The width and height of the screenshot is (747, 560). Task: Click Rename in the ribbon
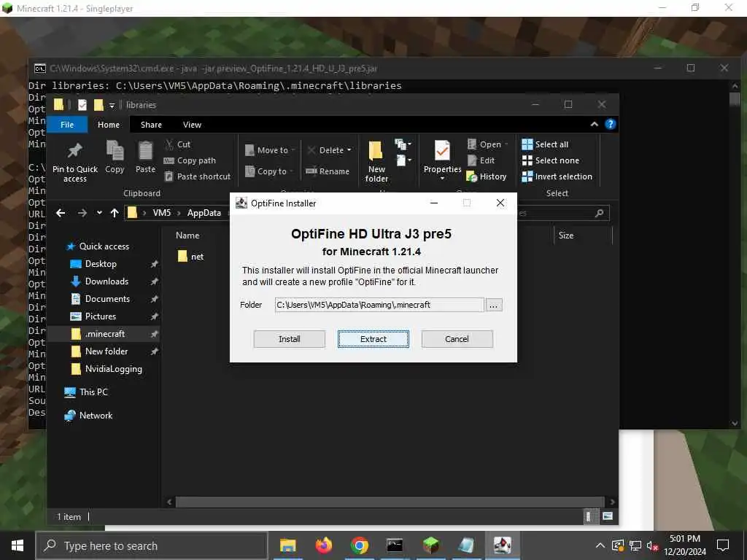coord(328,171)
